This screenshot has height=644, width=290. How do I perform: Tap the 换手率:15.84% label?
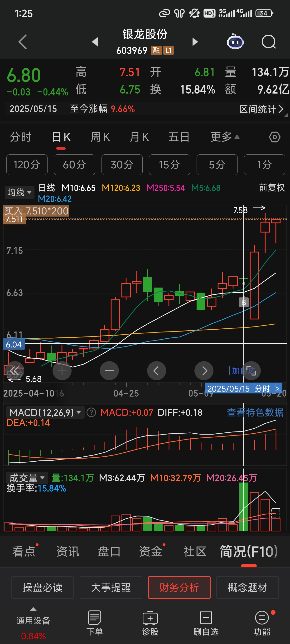(x=36, y=488)
